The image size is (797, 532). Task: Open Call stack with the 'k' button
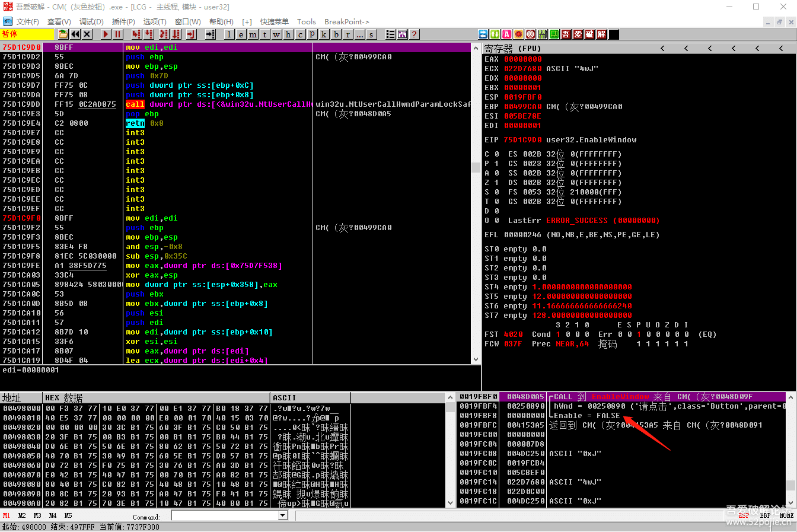coord(324,34)
